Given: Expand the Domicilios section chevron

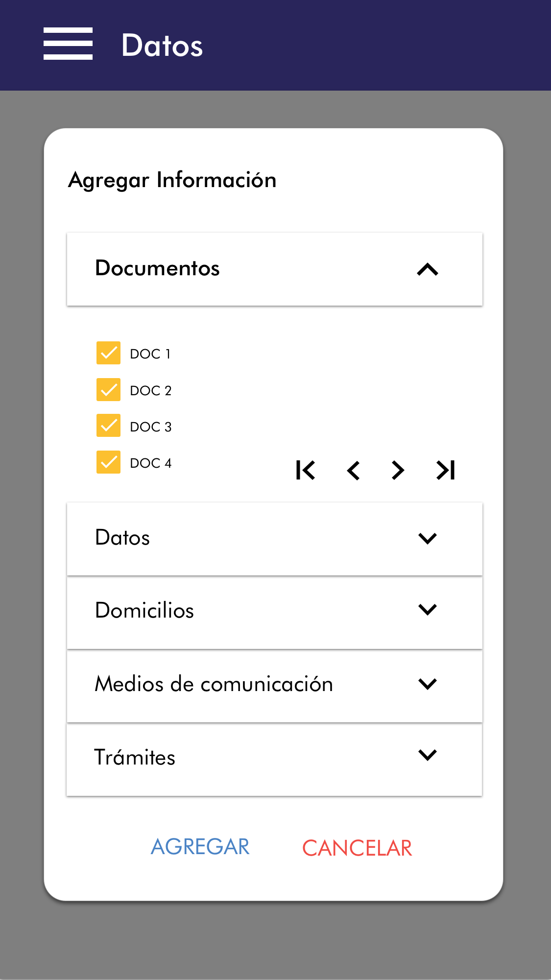Looking at the screenshot, I should [428, 610].
